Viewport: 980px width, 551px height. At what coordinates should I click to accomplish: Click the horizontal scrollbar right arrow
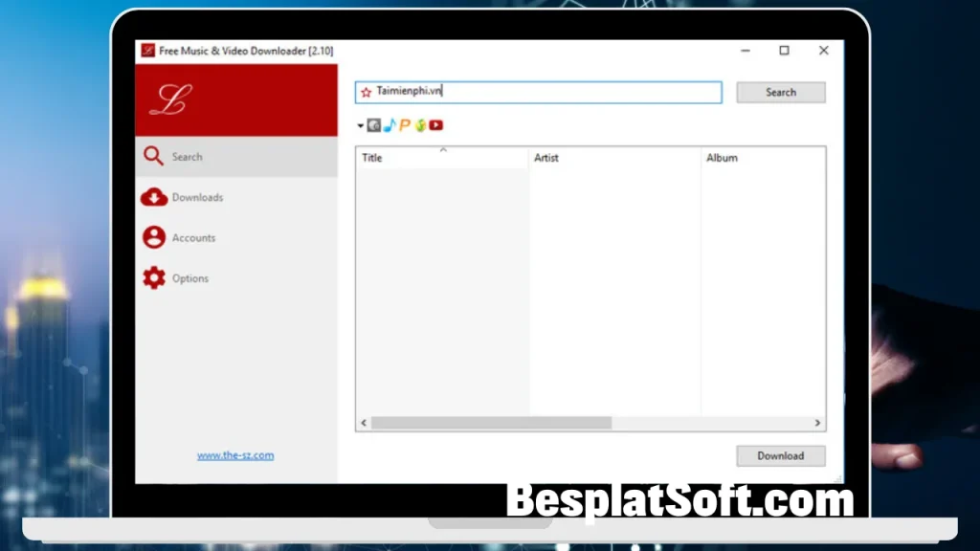[817, 422]
